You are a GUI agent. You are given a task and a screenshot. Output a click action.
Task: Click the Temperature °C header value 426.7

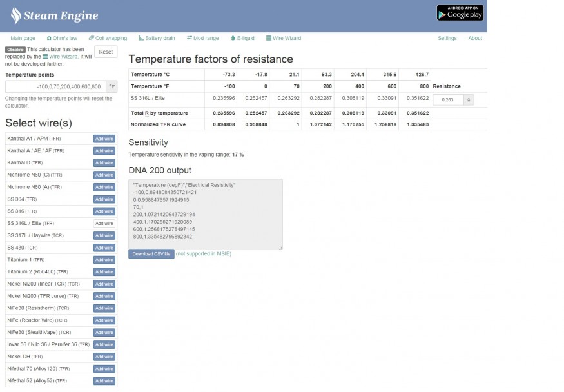[422, 74]
